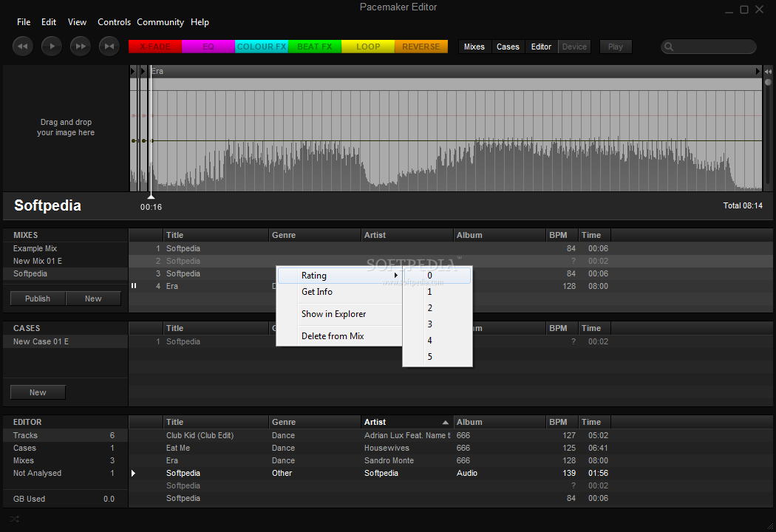Click the skip-to-next-track transport button
Screen dimensions: 776x532
[109, 47]
